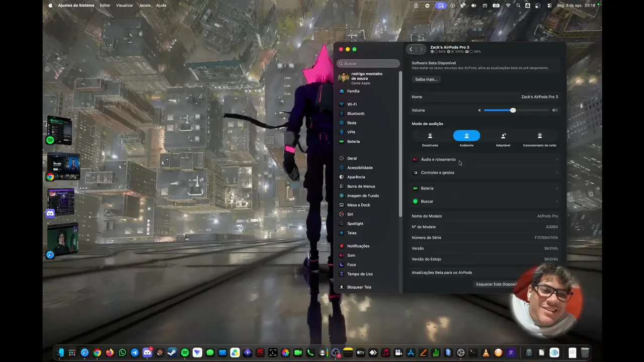Open the Visualizar menu
This screenshot has width=644, height=362.
tap(125, 6)
